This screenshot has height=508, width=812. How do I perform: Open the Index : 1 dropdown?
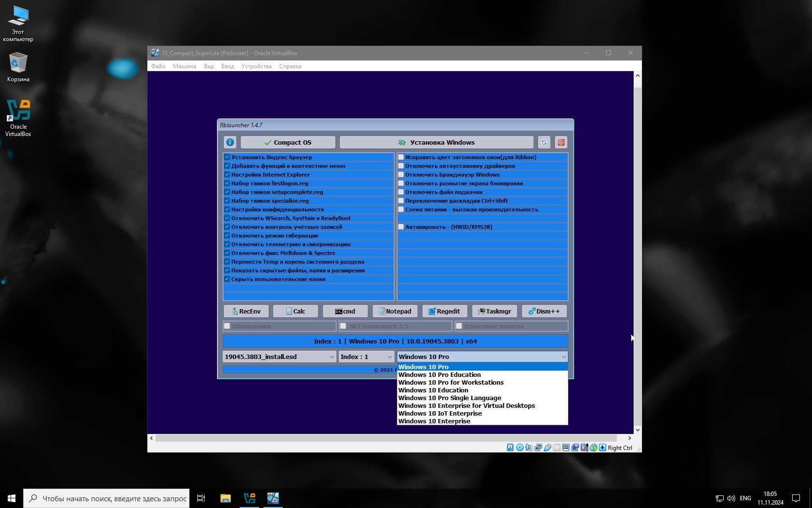[x=366, y=357]
